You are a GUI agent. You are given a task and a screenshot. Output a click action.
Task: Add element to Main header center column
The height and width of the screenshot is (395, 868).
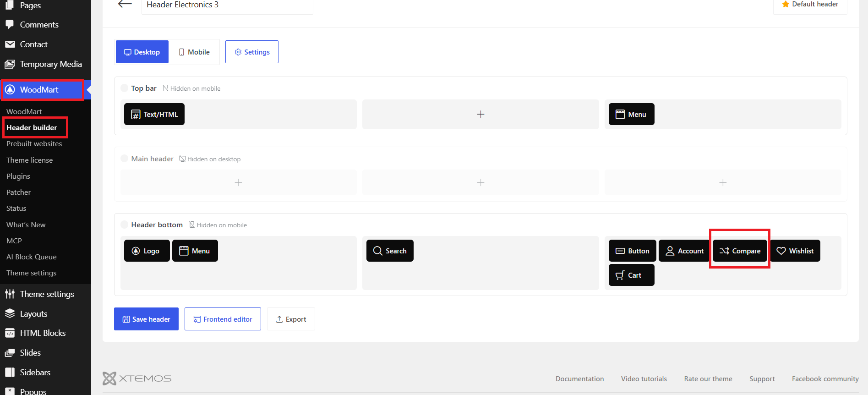pos(480,182)
